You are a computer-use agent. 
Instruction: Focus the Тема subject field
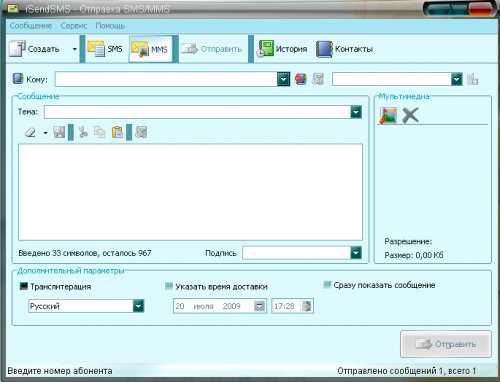point(197,112)
